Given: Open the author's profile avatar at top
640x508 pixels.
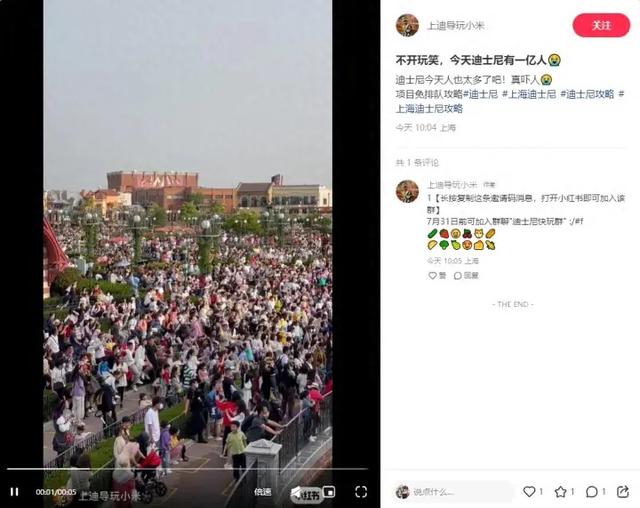Looking at the screenshot, I should (x=407, y=25).
